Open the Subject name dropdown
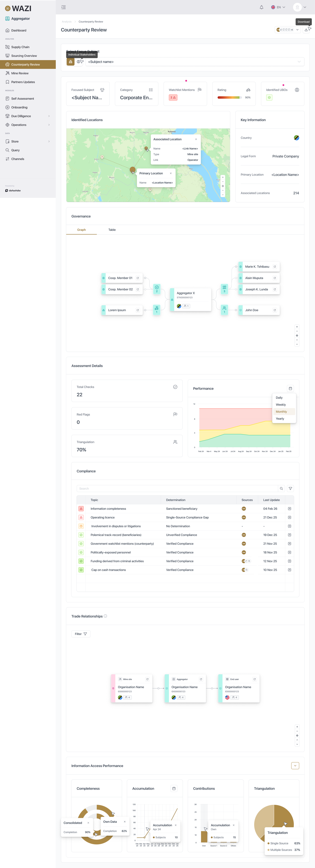The image size is (315, 868). tap(195, 62)
